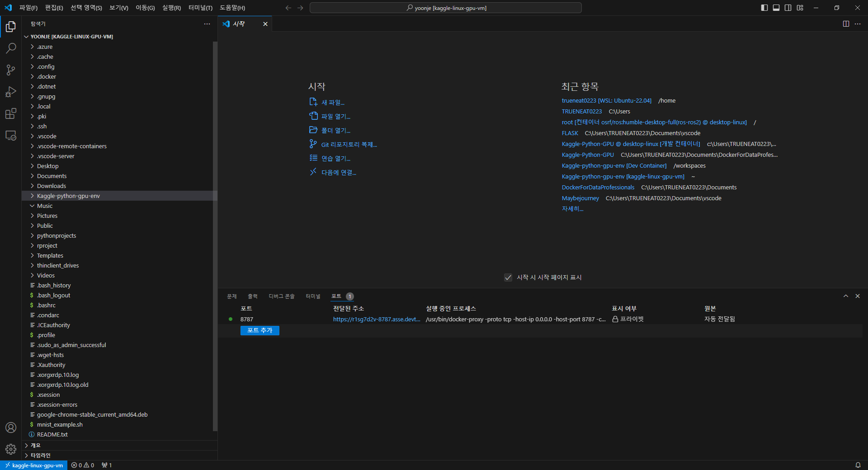Expand the .azure folder
Screen dimensions: 868x470
click(x=119, y=47)
